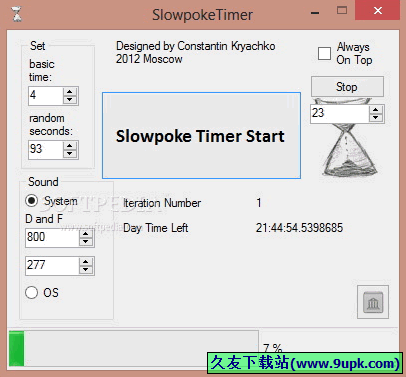Click the Stop button
The width and height of the screenshot is (406, 377).
(x=347, y=87)
